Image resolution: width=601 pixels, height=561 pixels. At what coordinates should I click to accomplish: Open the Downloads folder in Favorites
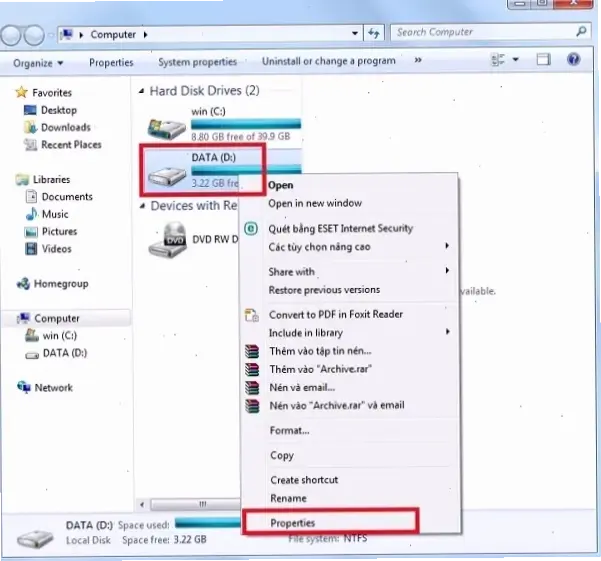click(x=65, y=127)
